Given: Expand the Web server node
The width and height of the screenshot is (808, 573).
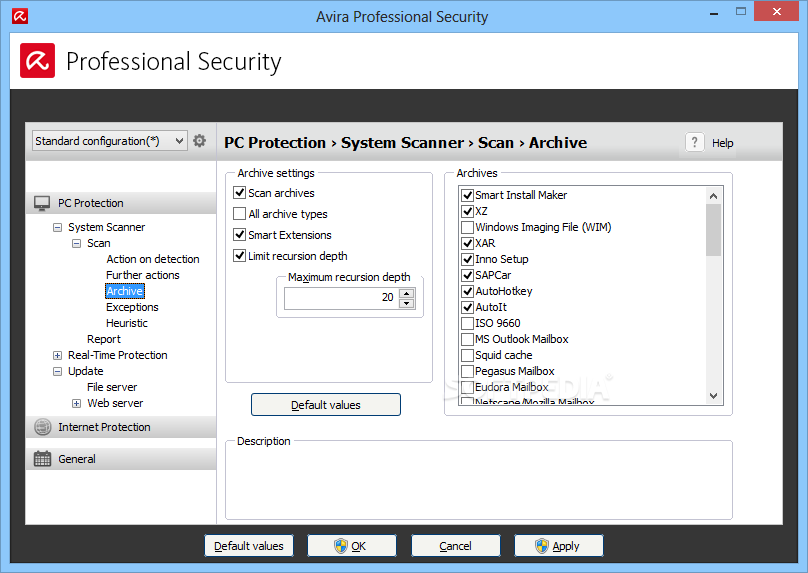Looking at the screenshot, I should pyautogui.click(x=76, y=403).
